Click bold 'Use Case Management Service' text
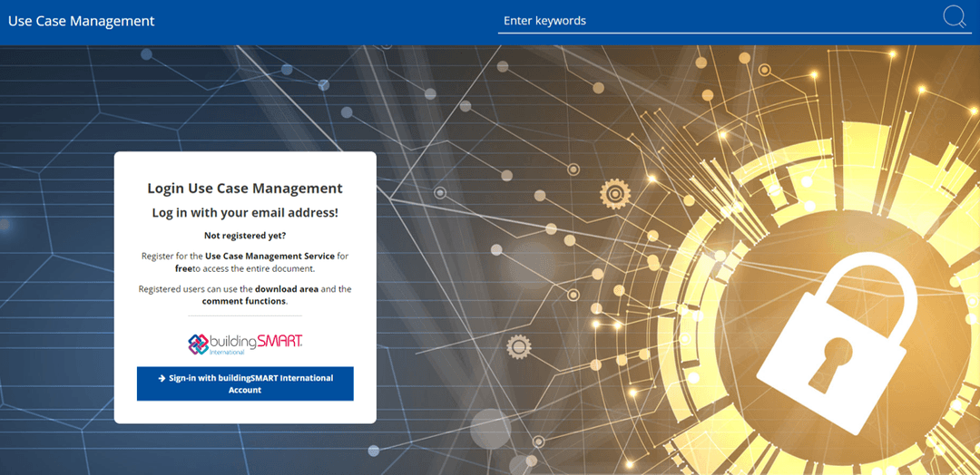Viewport: 980px width, 475px height. 270,256
